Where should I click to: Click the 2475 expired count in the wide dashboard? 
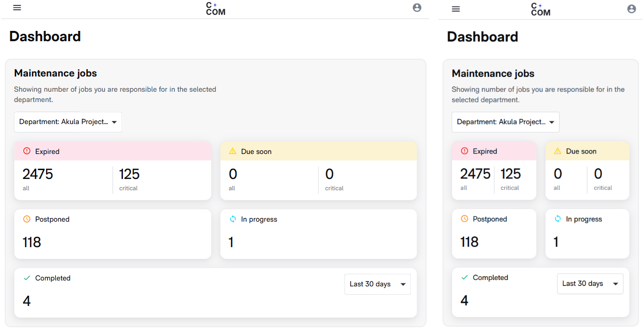[x=38, y=174]
